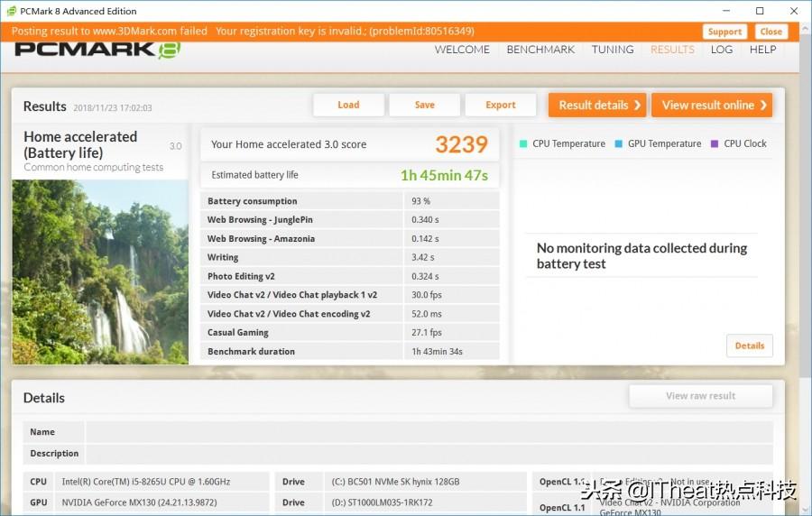This screenshot has height=516, width=812.
Task: Click View result online button
Action: 712,105
